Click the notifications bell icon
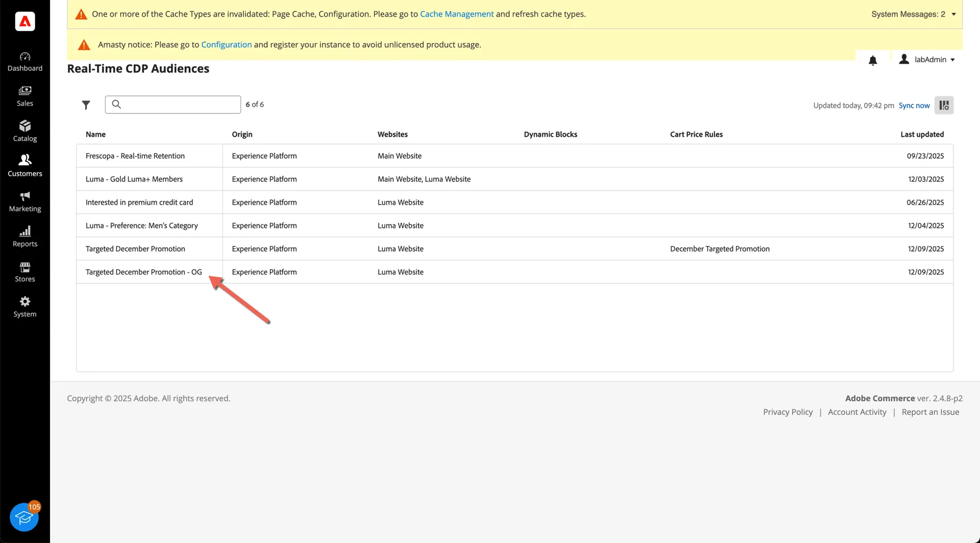The height and width of the screenshot is (543, 980). [873, 60]
